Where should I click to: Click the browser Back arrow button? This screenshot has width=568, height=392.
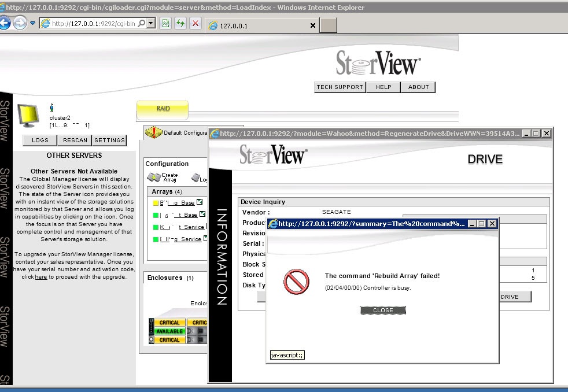click(x=5, y=24)
